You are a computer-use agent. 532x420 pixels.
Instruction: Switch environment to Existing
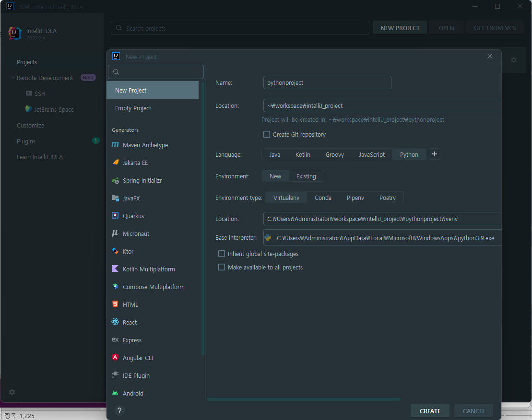pyautogui.click(x=306, y=176)
